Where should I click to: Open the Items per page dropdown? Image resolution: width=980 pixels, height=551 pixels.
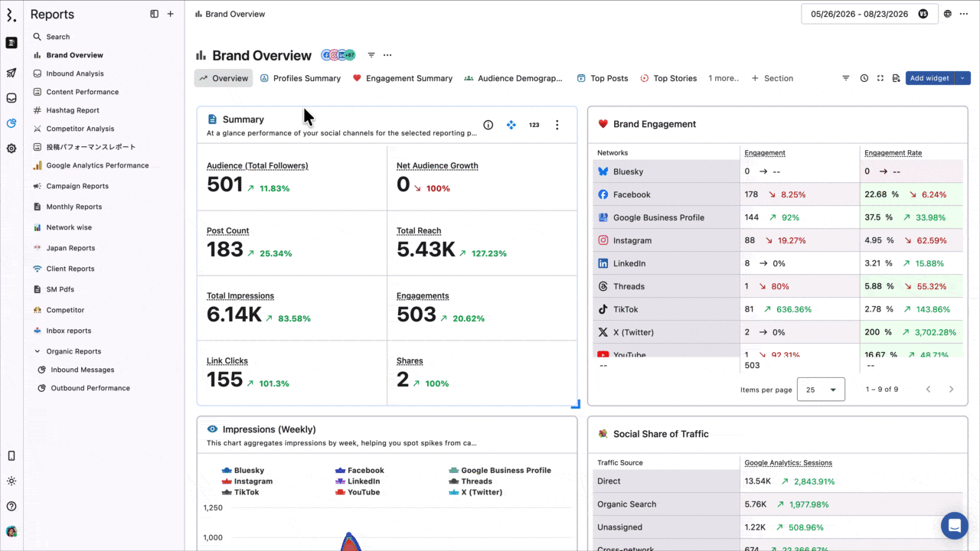click(821, 390)
